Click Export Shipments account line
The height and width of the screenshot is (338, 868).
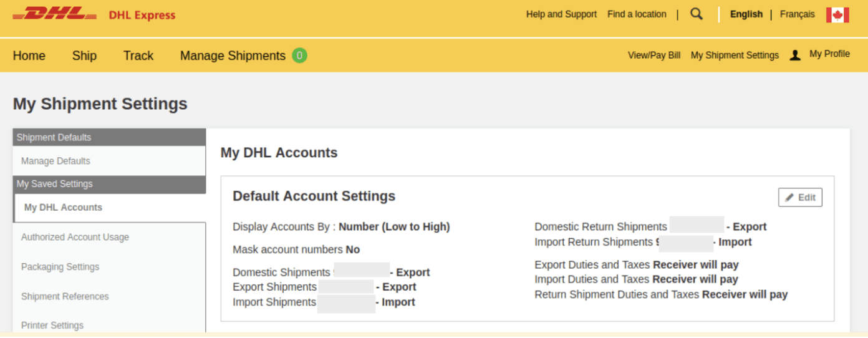click(x=324, y=287)
